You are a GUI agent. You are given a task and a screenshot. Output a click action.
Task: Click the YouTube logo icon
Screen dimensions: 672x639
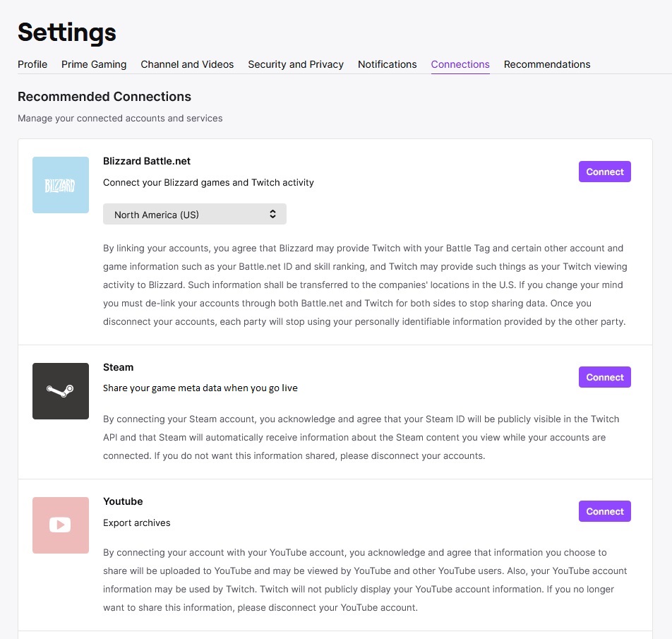click(61, 525)
